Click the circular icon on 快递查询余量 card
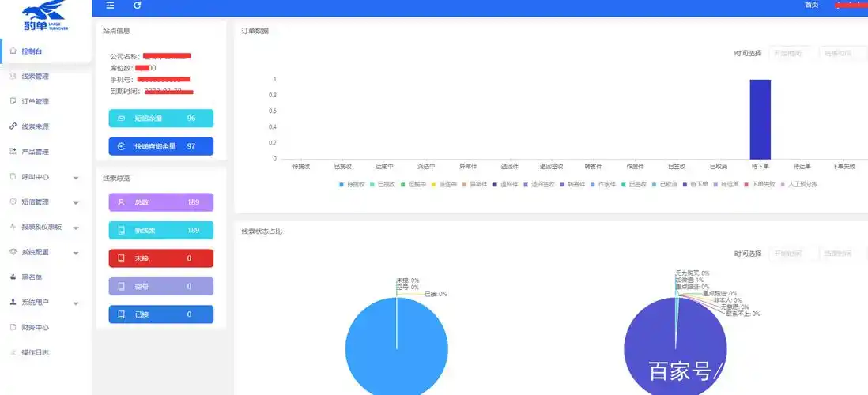This screenshot has height=395, width=868. click(121, 147)
